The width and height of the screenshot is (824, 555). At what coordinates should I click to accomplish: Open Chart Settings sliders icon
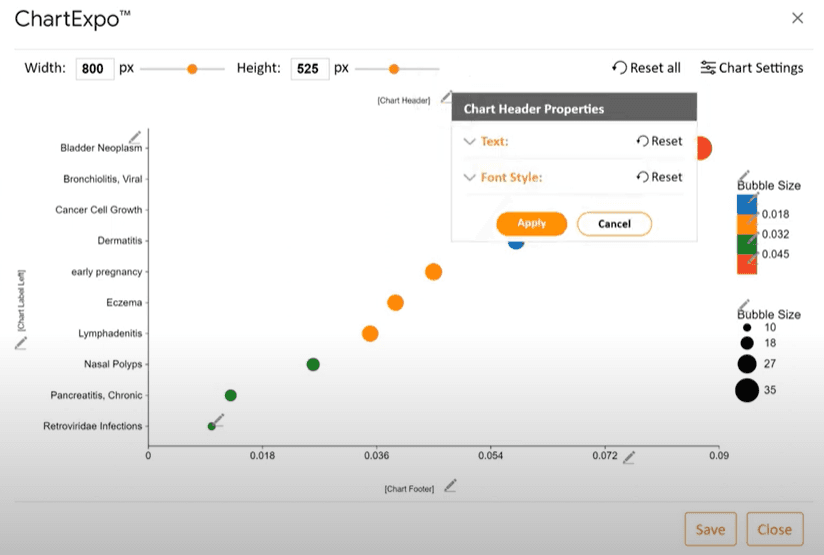pos(708,68)
